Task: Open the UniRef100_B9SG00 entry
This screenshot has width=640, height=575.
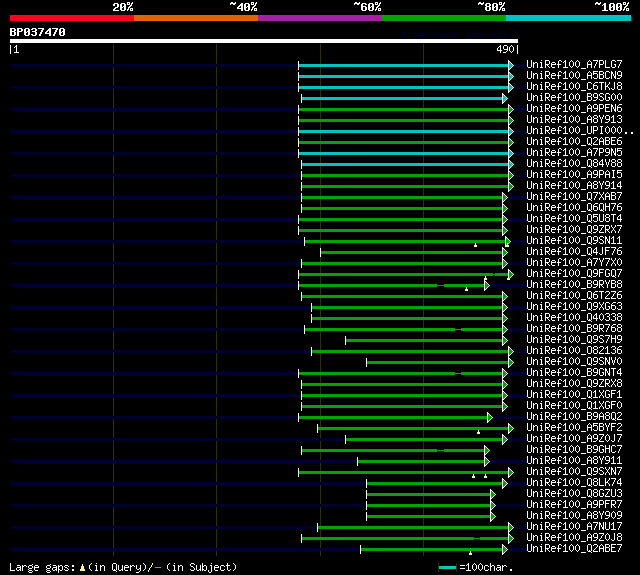Action: point(574,98)
